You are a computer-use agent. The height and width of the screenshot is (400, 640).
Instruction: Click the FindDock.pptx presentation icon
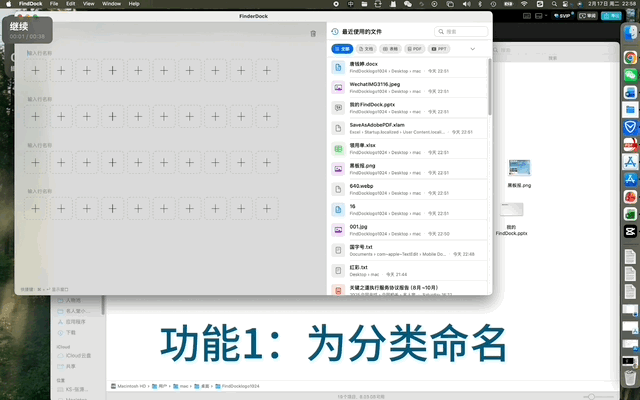(x=338, y=108)
